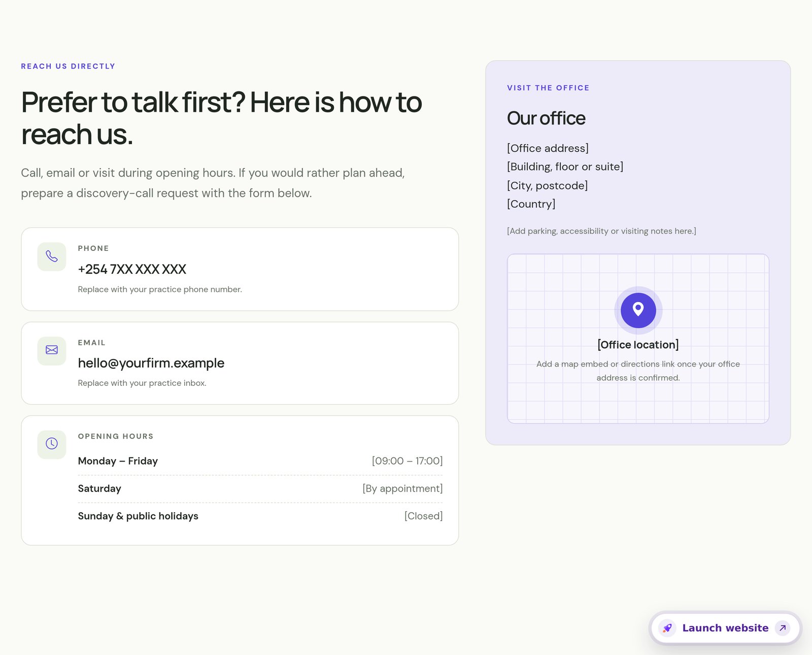Click Sunday & public holidays label
The height and width of the screenshot is (655, 812).
(138, 516)
